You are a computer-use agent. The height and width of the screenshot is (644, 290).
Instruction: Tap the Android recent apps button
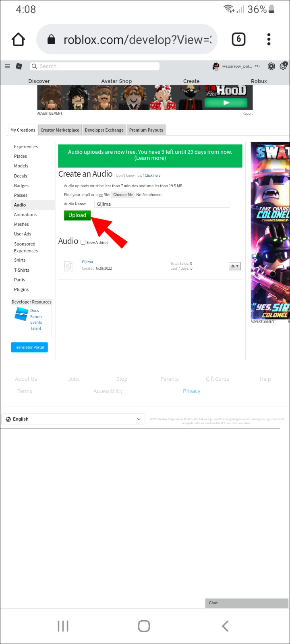63,626
